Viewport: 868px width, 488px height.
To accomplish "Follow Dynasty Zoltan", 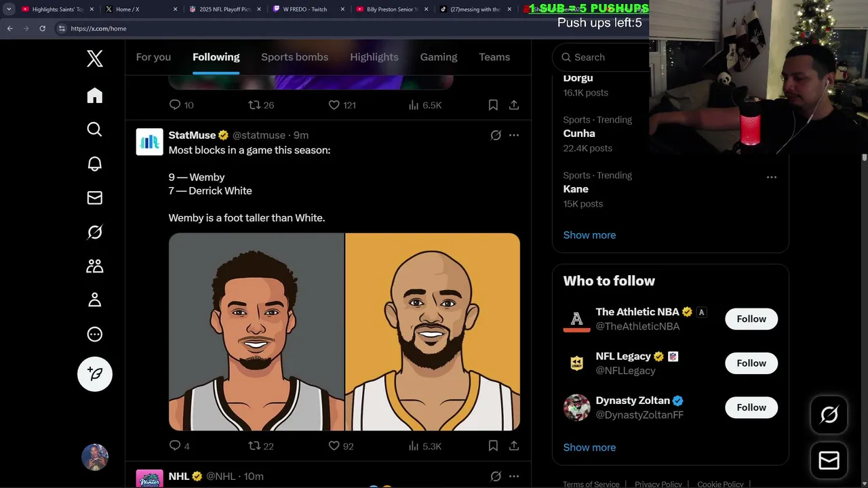I will (751, 407).
